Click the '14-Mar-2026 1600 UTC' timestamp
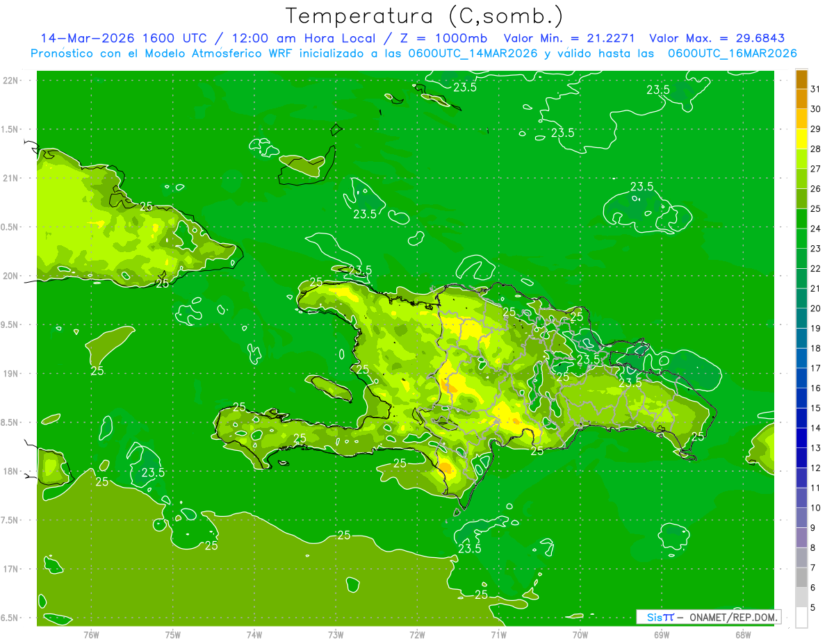 coord(123,38)
